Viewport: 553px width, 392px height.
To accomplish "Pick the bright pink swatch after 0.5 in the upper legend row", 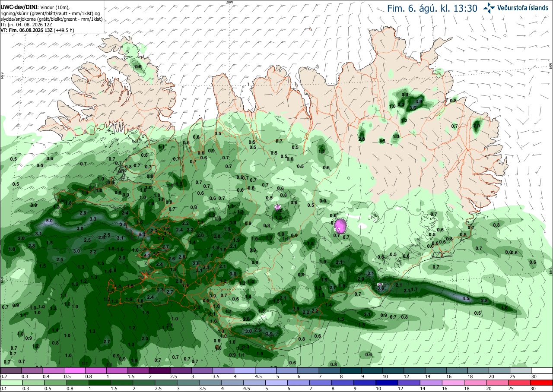I will click(74, 370).
